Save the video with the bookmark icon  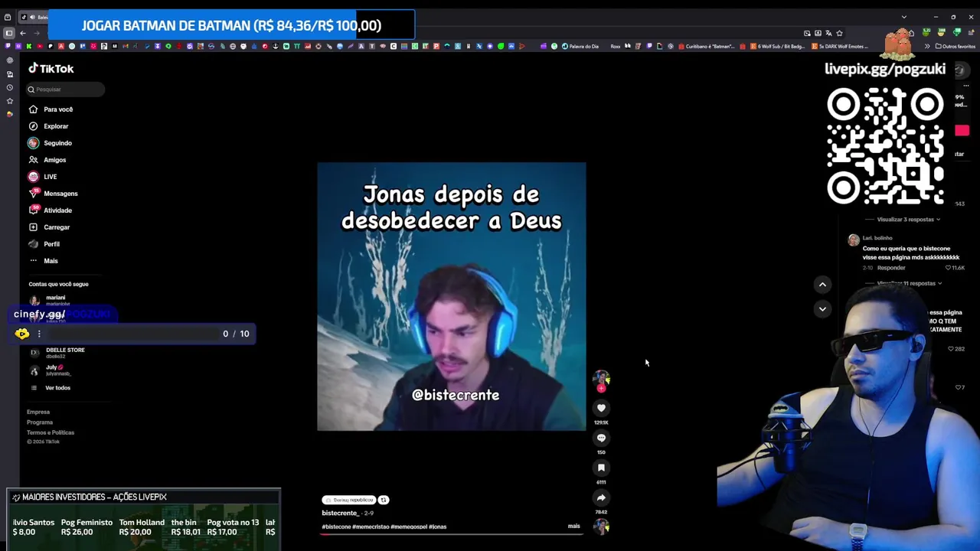[601, 468]
